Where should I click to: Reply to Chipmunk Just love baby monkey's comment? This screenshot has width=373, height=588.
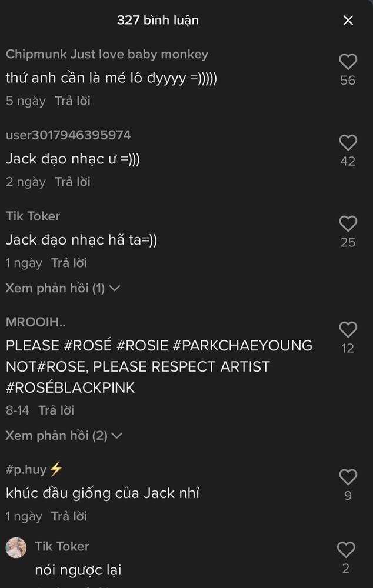[x=74, y=101]
